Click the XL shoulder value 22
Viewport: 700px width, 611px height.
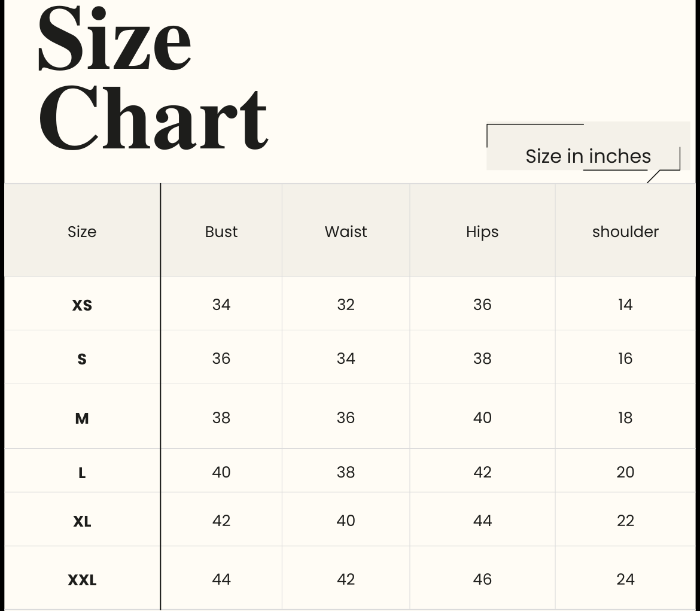tap(625, 521)
